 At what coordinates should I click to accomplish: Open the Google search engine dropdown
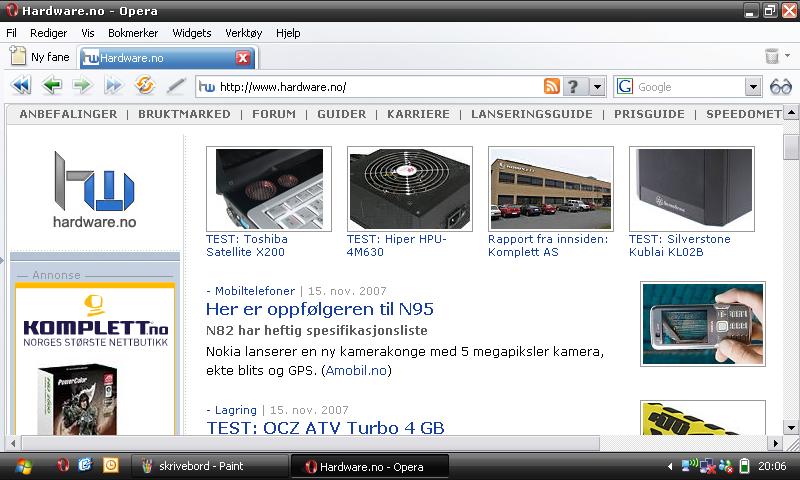pos(753,87)
